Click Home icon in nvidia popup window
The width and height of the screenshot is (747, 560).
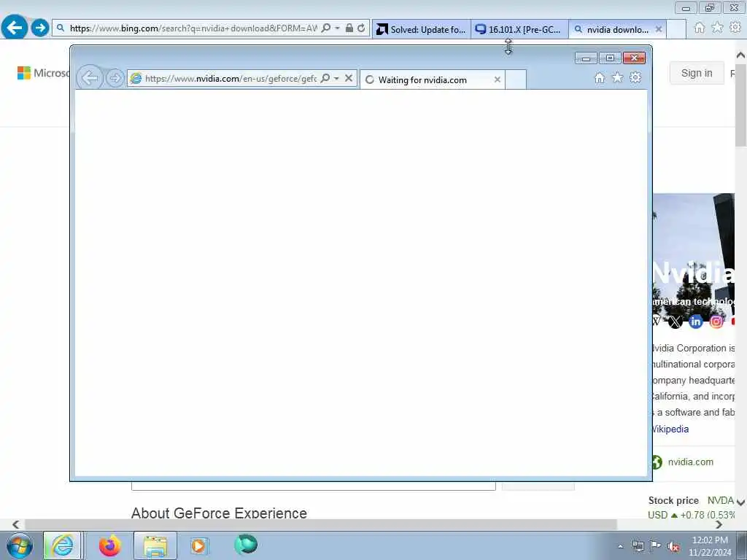(600, 77)
